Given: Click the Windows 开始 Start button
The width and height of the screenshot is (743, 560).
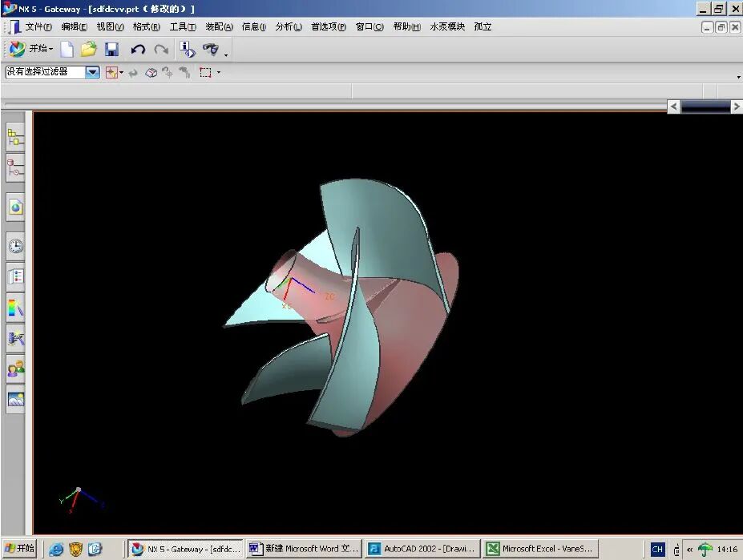Looking at the screenshot, I should [19, 549].
